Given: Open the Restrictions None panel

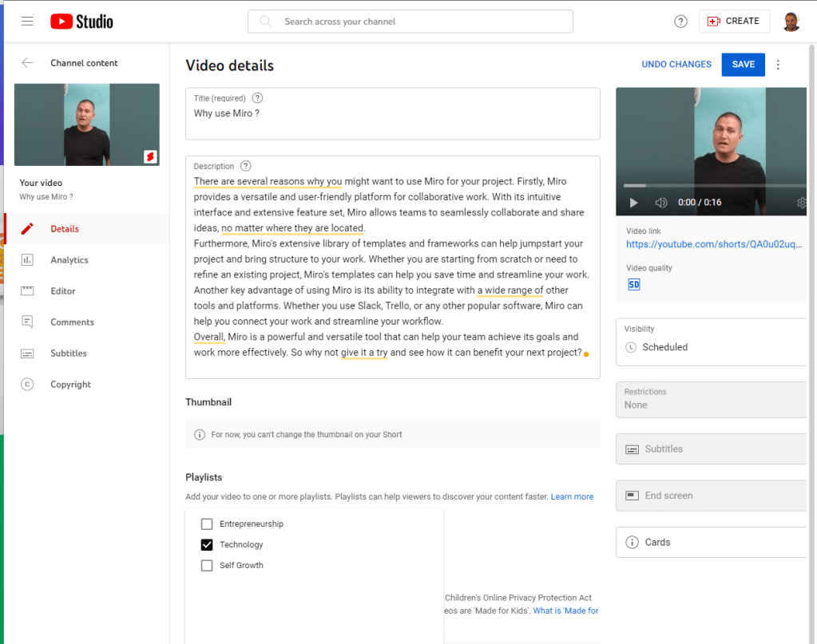Looking at the screenshot, I should [712, 399].
